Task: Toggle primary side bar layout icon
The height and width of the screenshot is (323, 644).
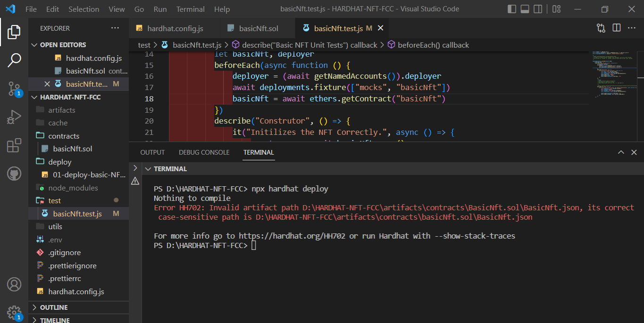Action: [x=512, y=9]
